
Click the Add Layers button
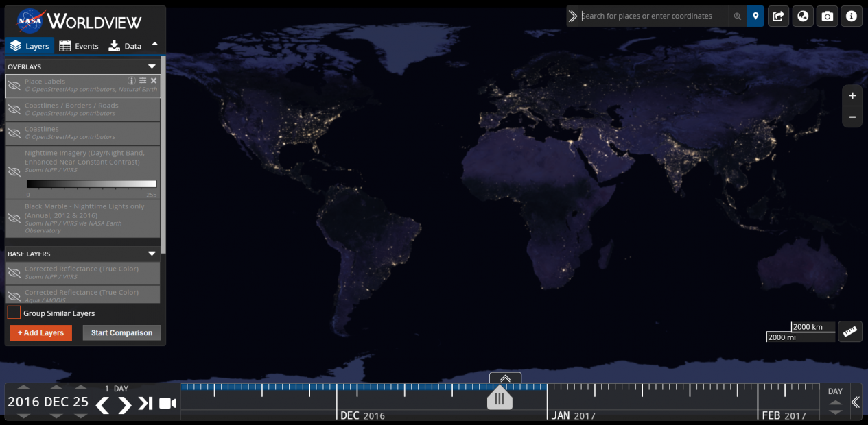40,332
